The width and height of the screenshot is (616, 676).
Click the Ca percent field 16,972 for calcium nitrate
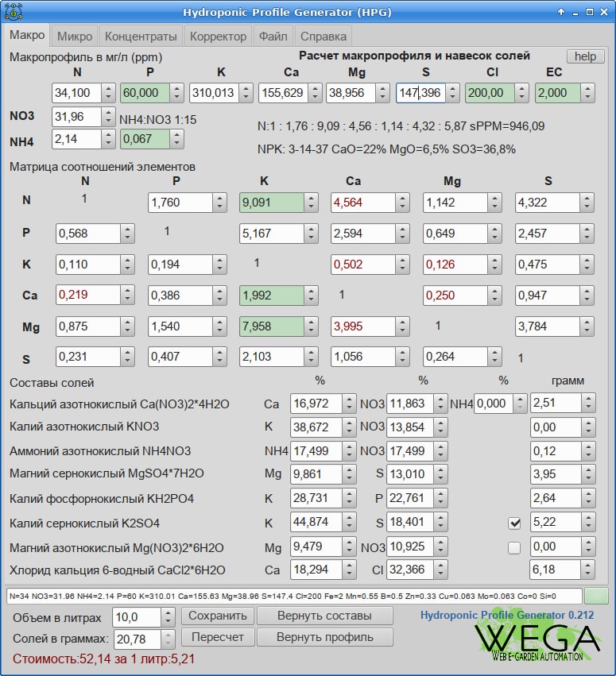(x=316, y=404)
